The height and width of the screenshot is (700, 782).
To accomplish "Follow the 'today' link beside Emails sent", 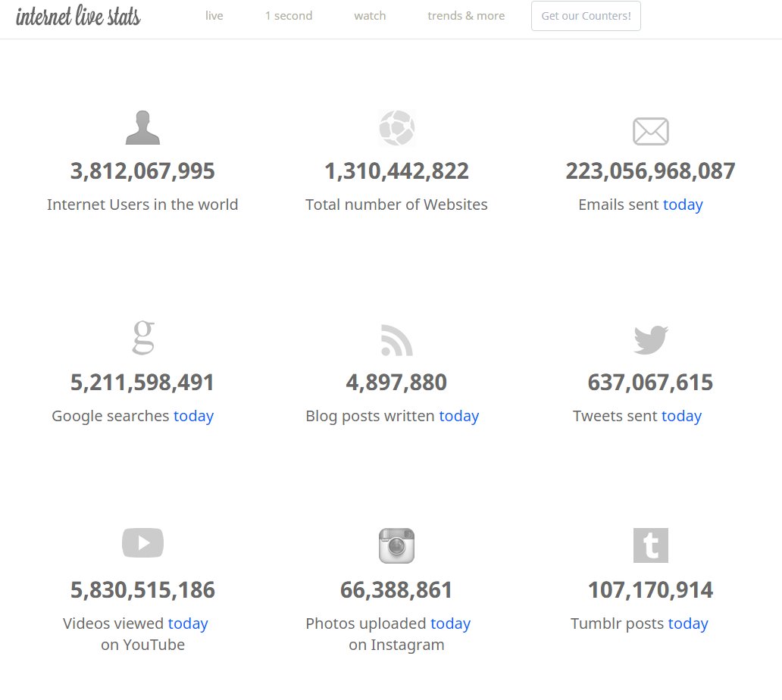I will [683, 205].
